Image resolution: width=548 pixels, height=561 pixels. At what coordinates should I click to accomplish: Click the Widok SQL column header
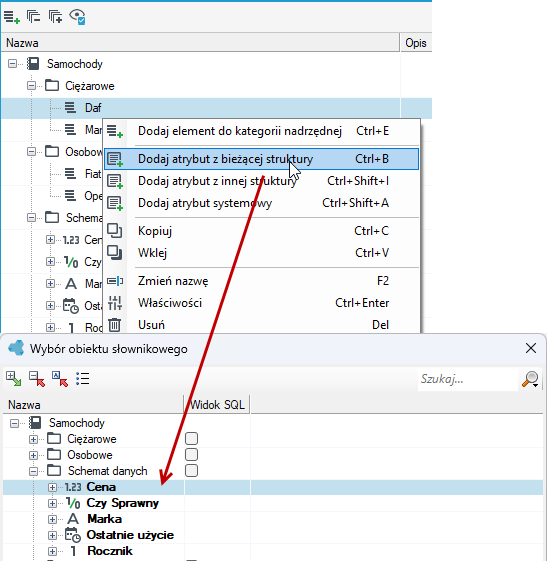pos(217,405)
